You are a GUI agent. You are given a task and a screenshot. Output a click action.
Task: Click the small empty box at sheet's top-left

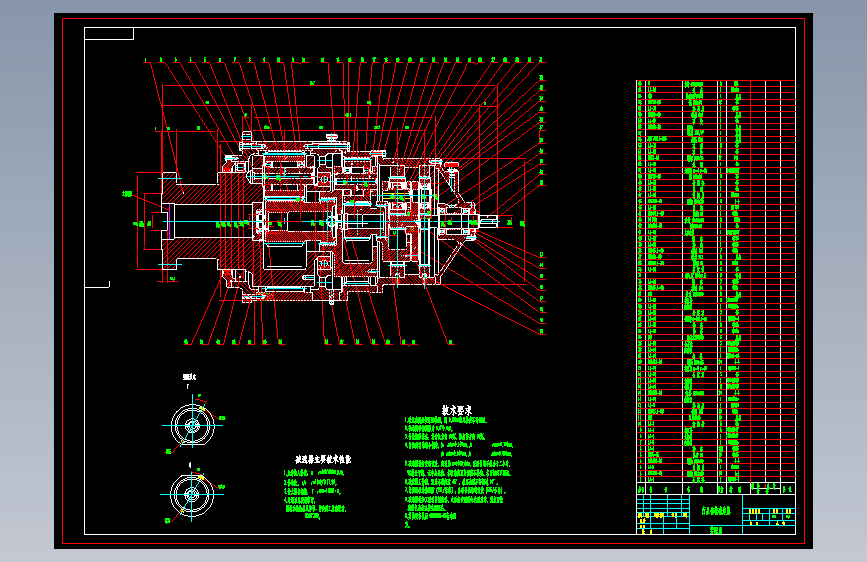click(109, 34)
